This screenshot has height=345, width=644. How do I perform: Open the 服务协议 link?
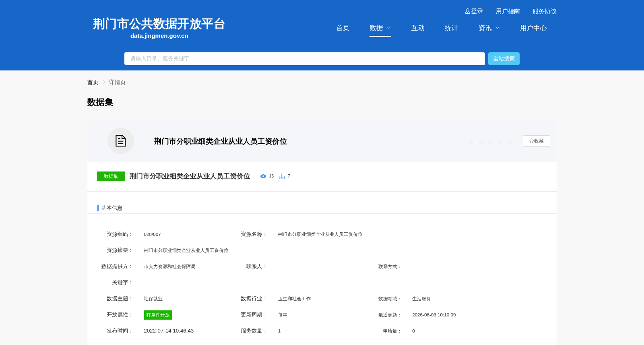click(545, 11)
